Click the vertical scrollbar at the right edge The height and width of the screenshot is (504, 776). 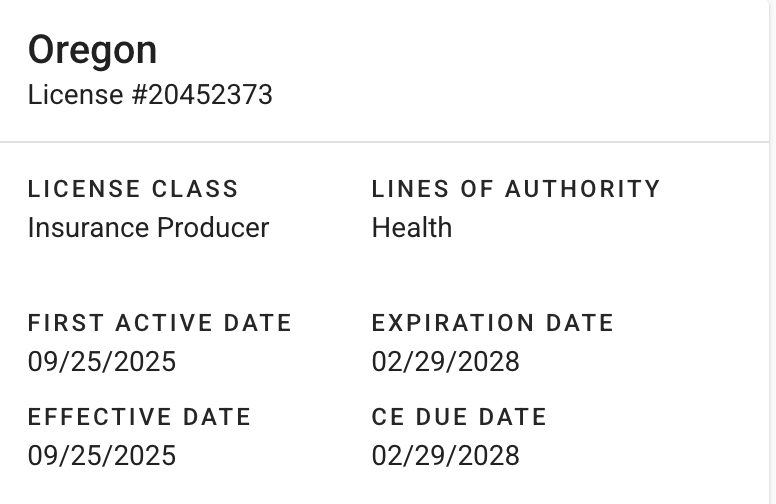click(772, 250)
